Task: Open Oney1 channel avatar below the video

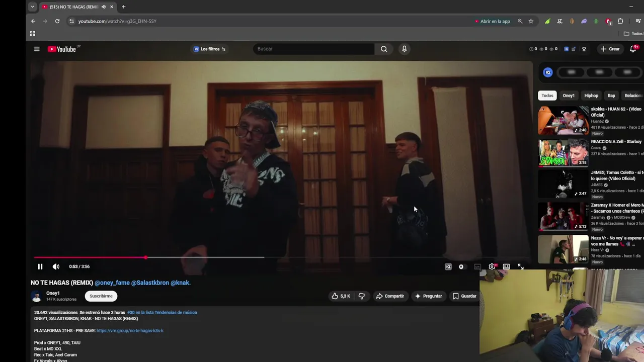Action: coord(36,296)
